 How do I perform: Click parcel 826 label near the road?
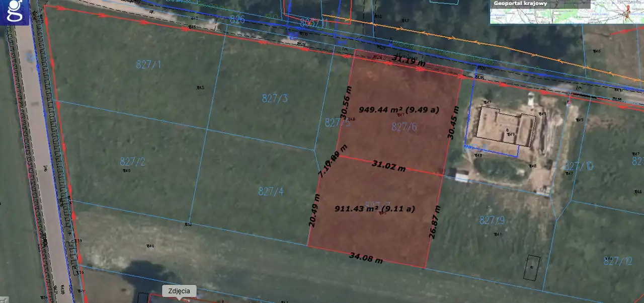[236, 20]
